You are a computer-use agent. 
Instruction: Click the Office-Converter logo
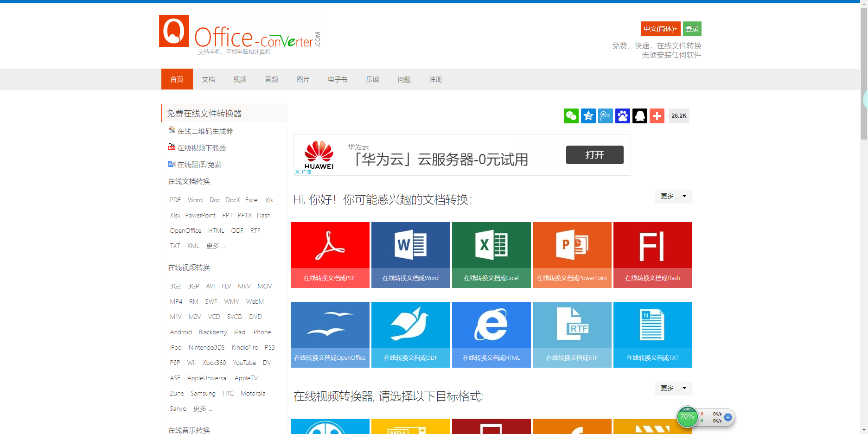point(239,34)
